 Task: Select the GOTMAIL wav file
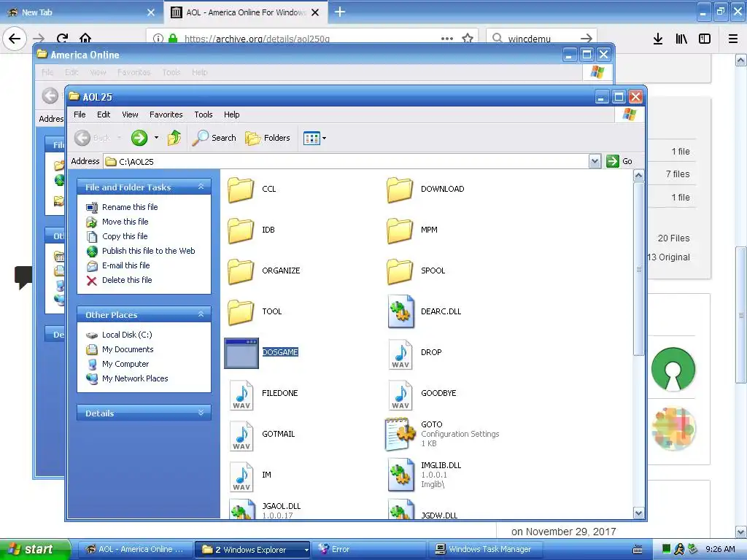[x=262, y=435]
